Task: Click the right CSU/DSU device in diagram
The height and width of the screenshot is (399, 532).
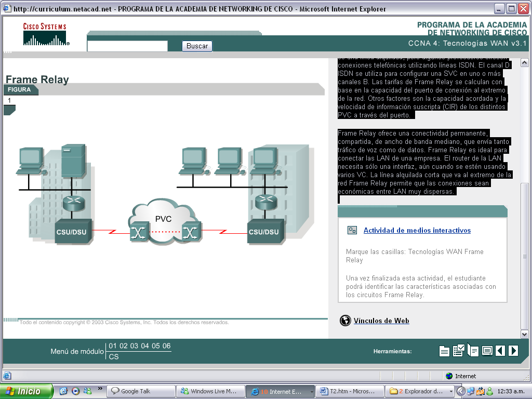Action: (x=265, y=232)
